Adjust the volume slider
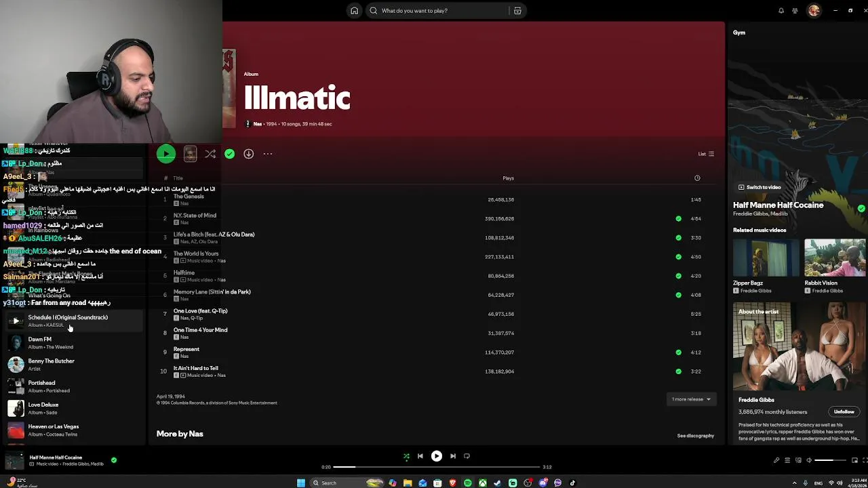868x488 pixels. [x=830, y=460]
